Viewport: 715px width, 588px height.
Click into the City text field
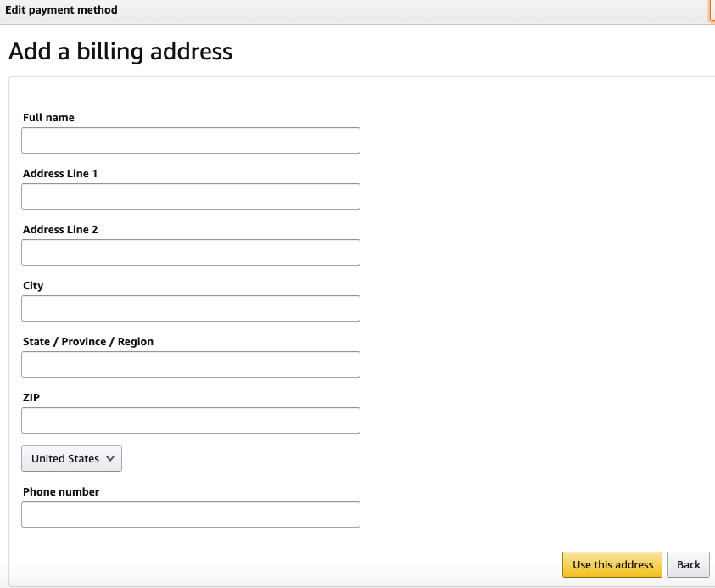click(190, 308)
